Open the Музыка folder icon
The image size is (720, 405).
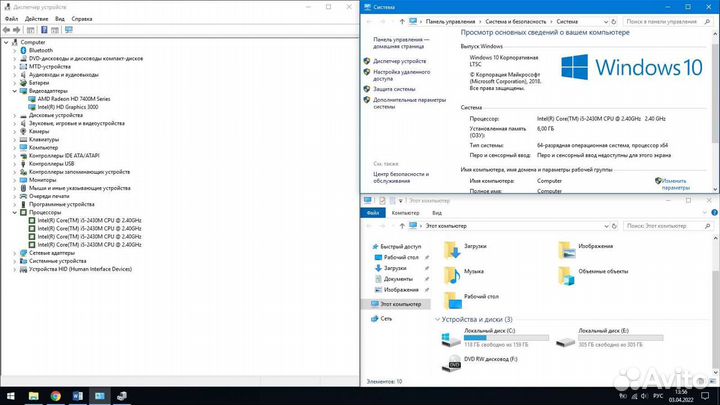tap(453, 272)
